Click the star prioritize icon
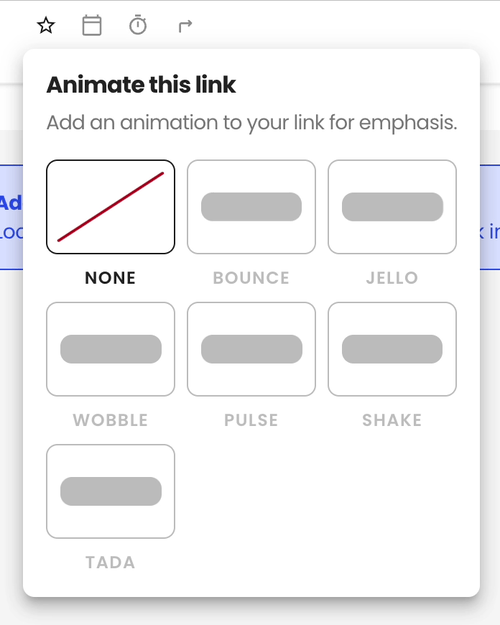 46,26
